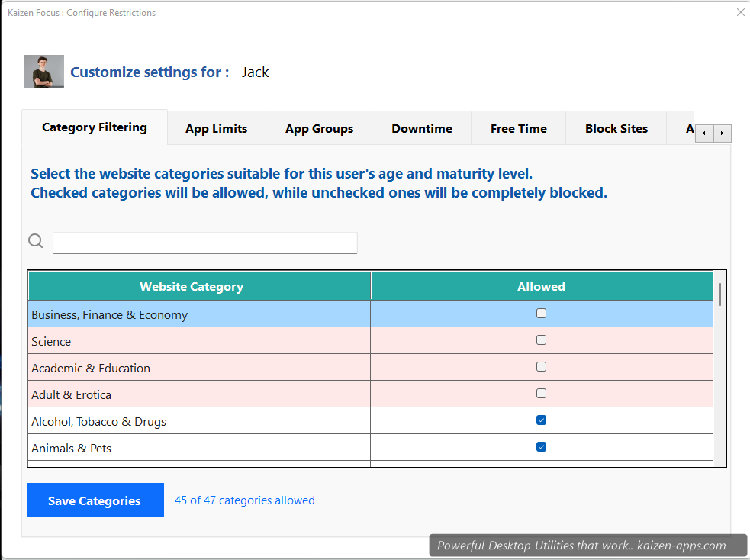This screenshot has height=560, width=750.
Task: Click the '45 of 47 categories allowed' link
Action: pyautogui.click(x=244, y=500)
